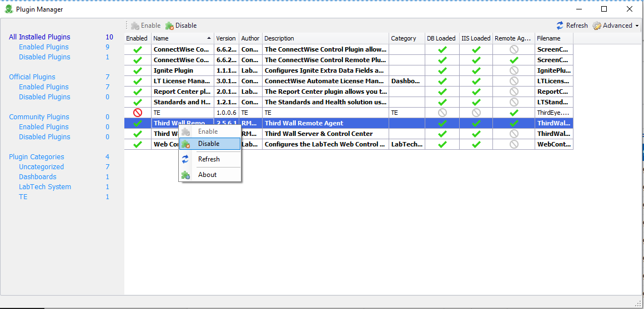This screenshot has width=644, height=309.
Task: Select Plugin Categories group
Action: [37, 157]
